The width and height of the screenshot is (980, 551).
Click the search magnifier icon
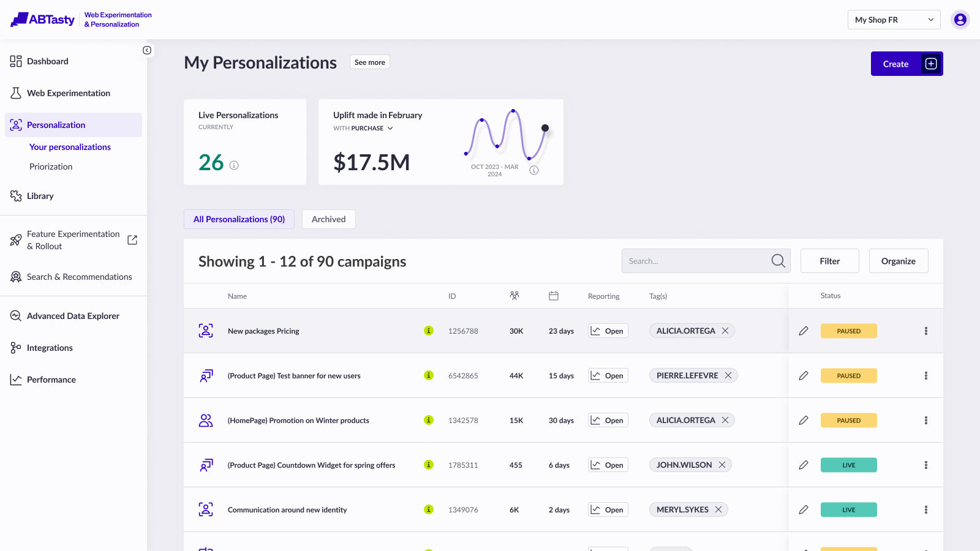[778, 261]
